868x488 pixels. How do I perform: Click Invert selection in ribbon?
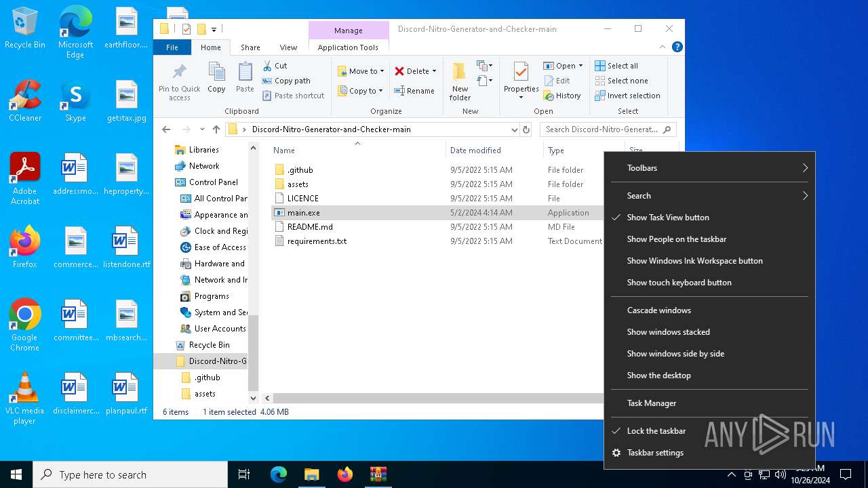(627, 96)
